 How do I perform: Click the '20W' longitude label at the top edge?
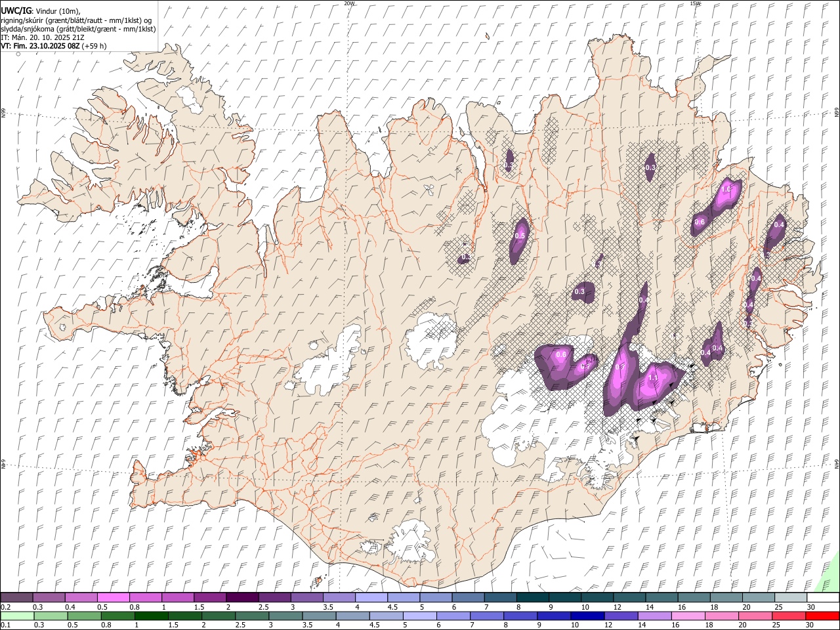349,3
